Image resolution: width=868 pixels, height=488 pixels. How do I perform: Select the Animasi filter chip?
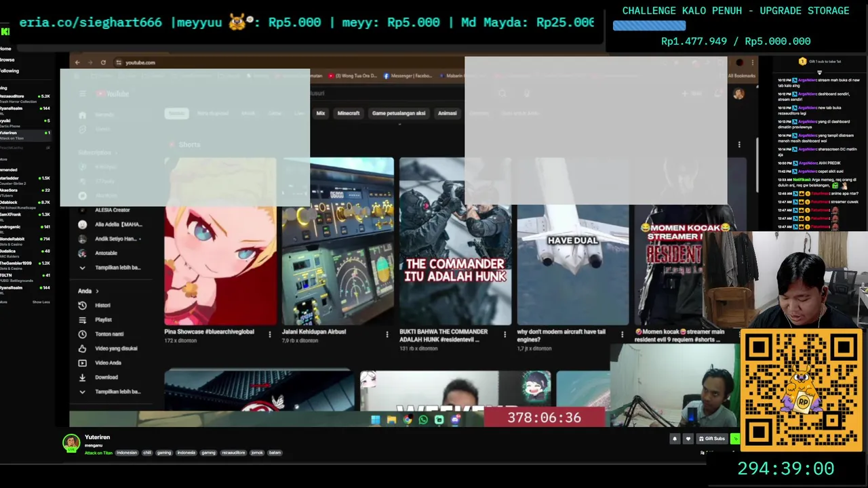click(x=448, y=113)
